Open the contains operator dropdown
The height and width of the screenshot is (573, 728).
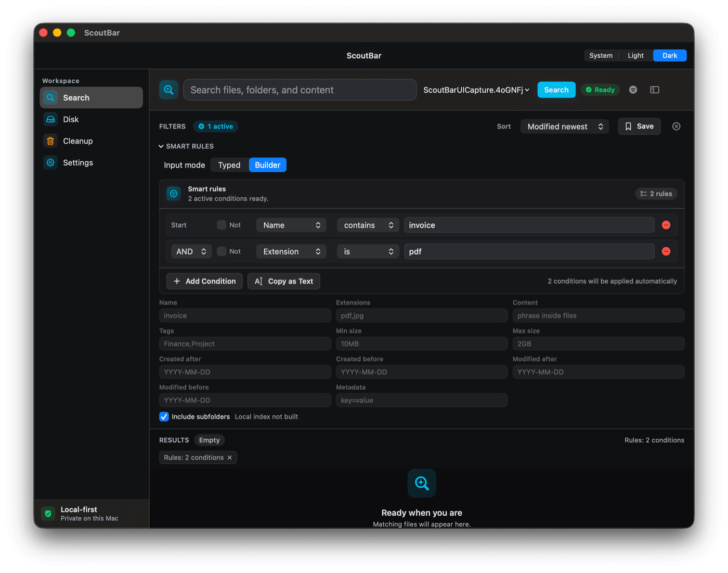pos(368,225)
